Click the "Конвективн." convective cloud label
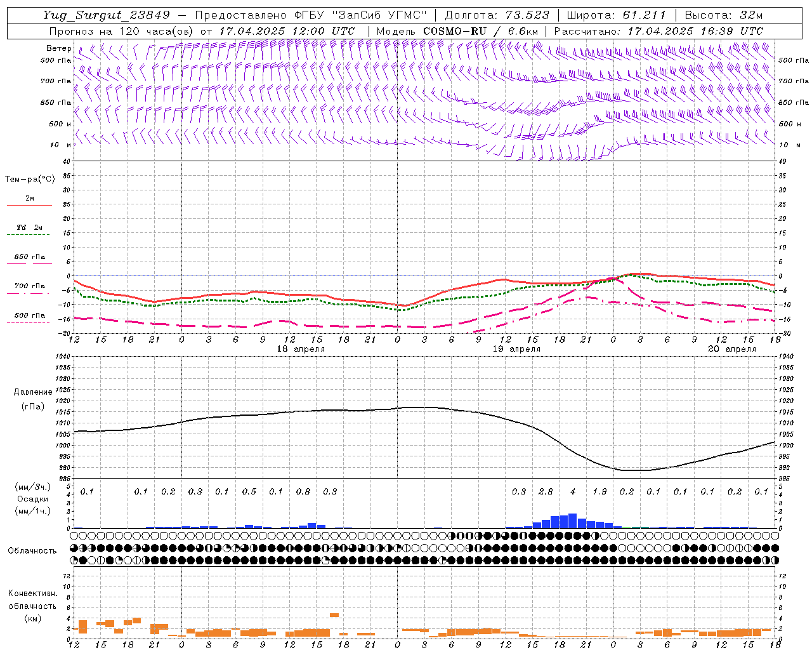Image resolution: width=812 pixels, height=650 pixels. point(32,594)
